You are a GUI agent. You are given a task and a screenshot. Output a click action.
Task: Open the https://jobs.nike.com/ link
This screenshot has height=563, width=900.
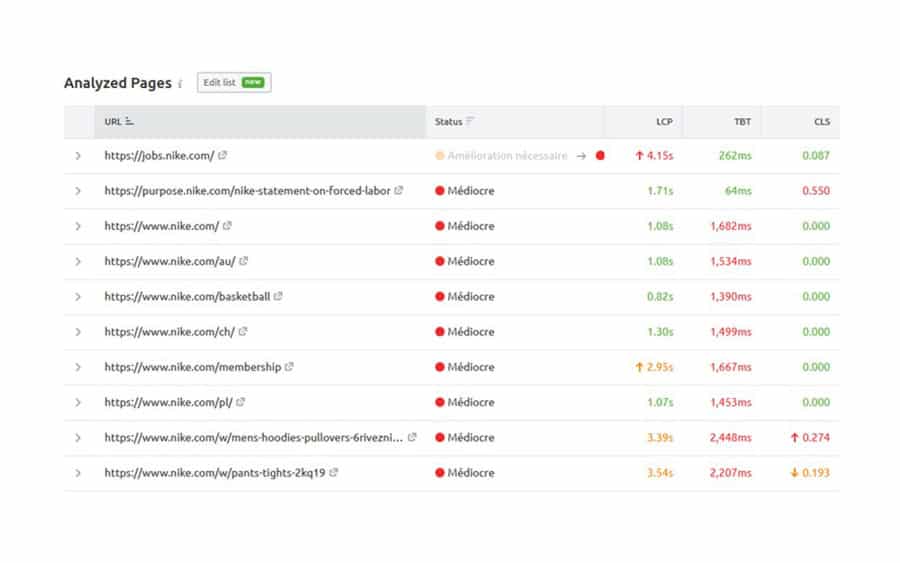coord(159,156)
